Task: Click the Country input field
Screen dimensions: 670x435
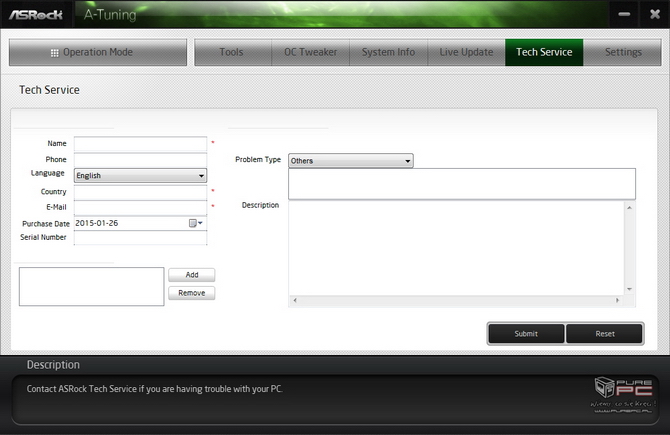Action: [x=141, y=192]
